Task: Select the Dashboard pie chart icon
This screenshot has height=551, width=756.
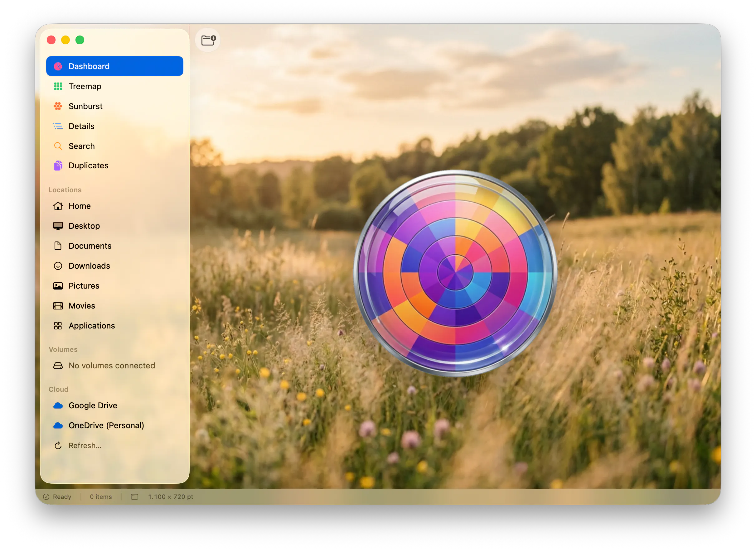Action: [58, 66]
